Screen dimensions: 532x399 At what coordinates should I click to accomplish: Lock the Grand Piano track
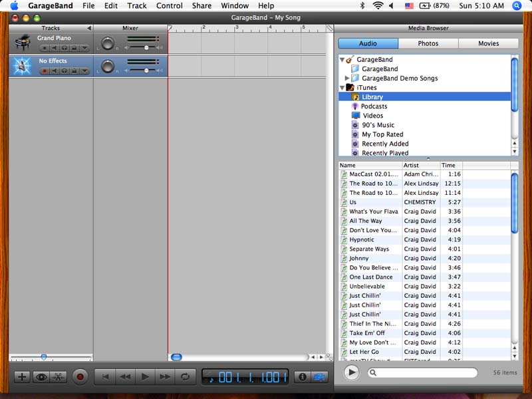(x=74, y=48)
